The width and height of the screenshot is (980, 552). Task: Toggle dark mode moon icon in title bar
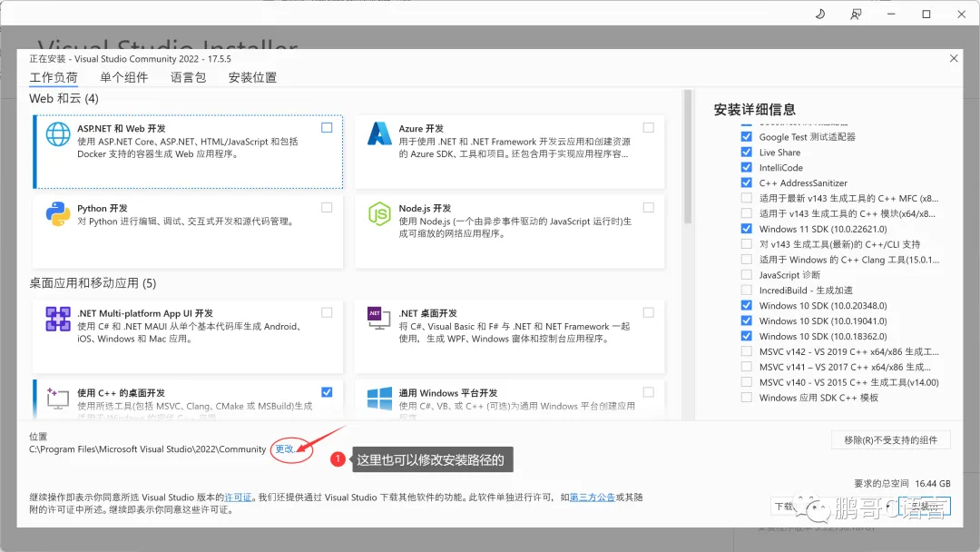(x=820, y=14)
